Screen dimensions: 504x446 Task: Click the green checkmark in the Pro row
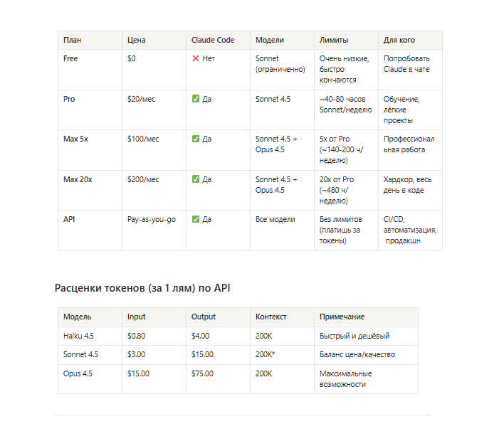(x=196, y=99)
